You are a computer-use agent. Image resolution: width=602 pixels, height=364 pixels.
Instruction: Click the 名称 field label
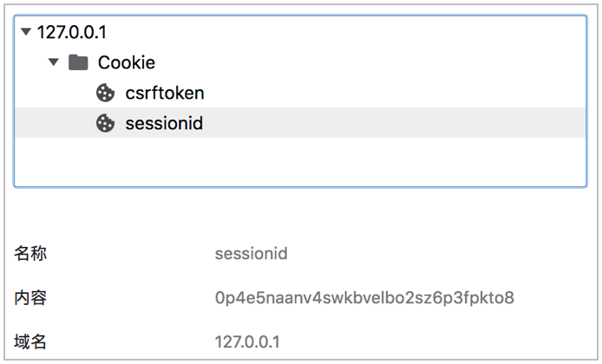tap(30, 254)
